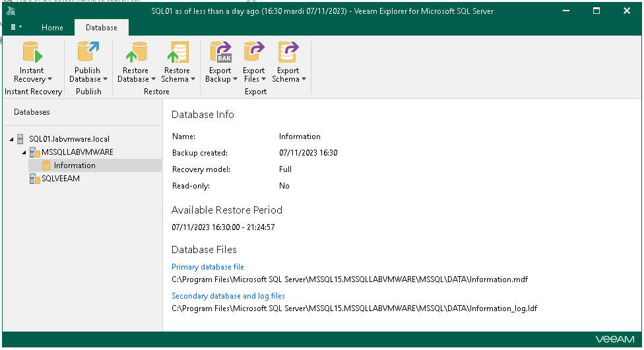Select SQL01.labvmware.local in the tree
Screen dimensions: 644x350
pos(69,139)
